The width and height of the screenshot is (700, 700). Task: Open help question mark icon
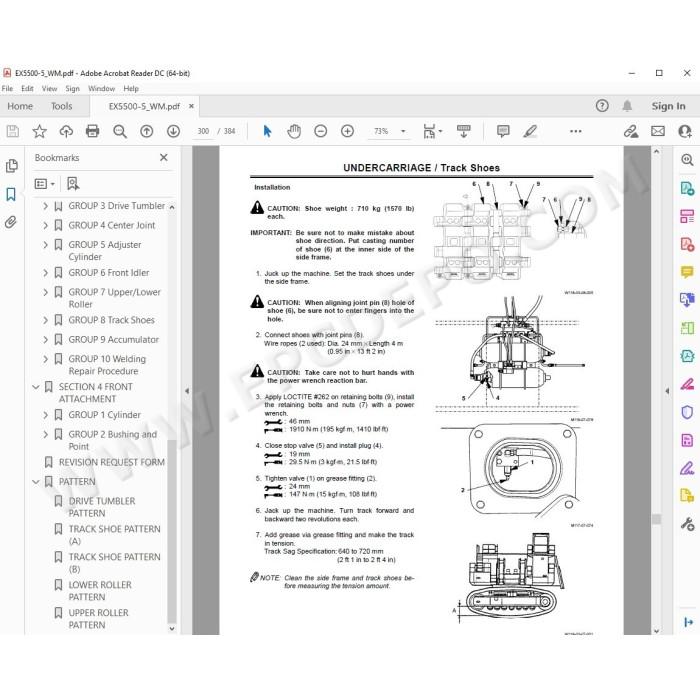pos(602,106)
